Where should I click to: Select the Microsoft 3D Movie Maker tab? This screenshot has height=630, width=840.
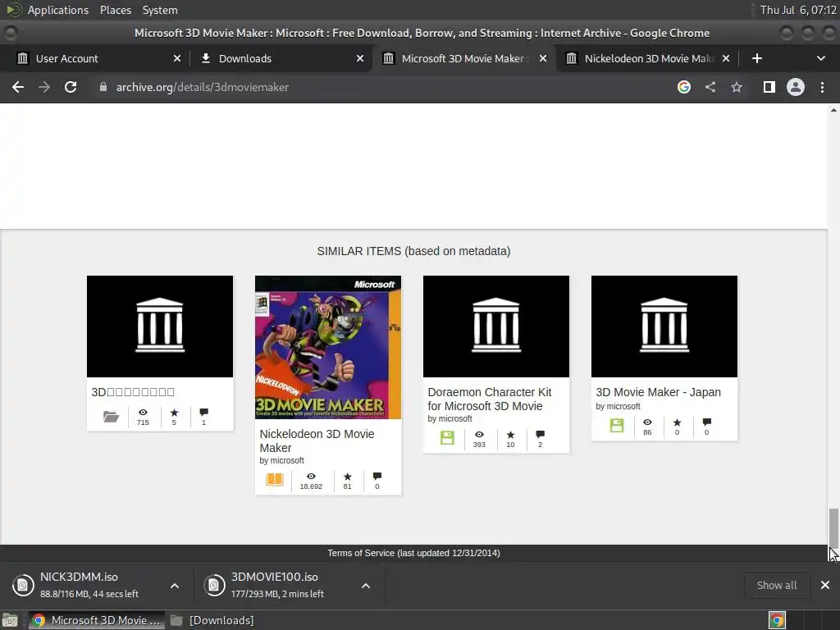tap(465, 58)
